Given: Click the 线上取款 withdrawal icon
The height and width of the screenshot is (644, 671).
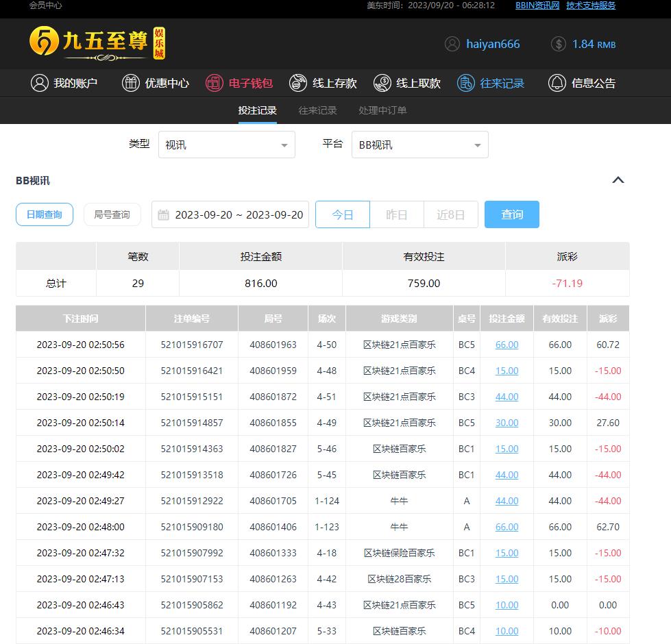Looking at the screenshot, I should [382, 83].
